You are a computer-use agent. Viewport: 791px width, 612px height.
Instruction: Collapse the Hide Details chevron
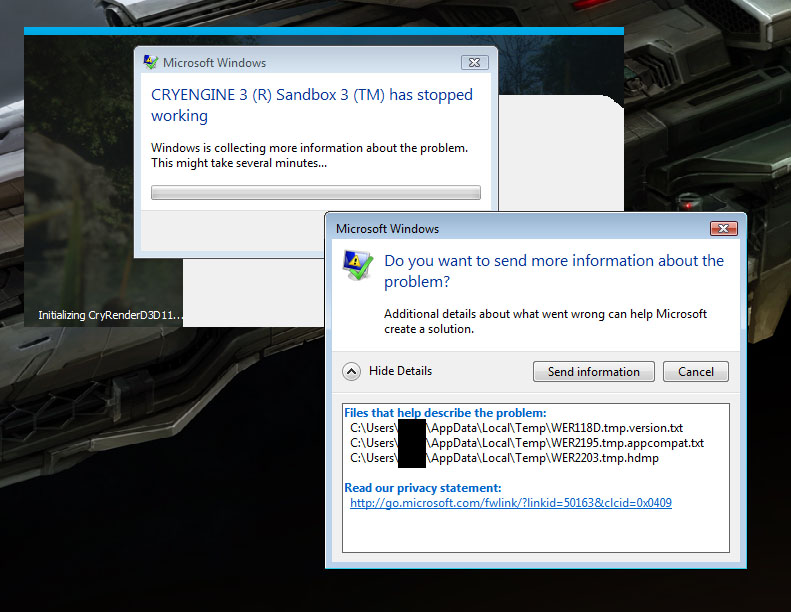[351, 372]
